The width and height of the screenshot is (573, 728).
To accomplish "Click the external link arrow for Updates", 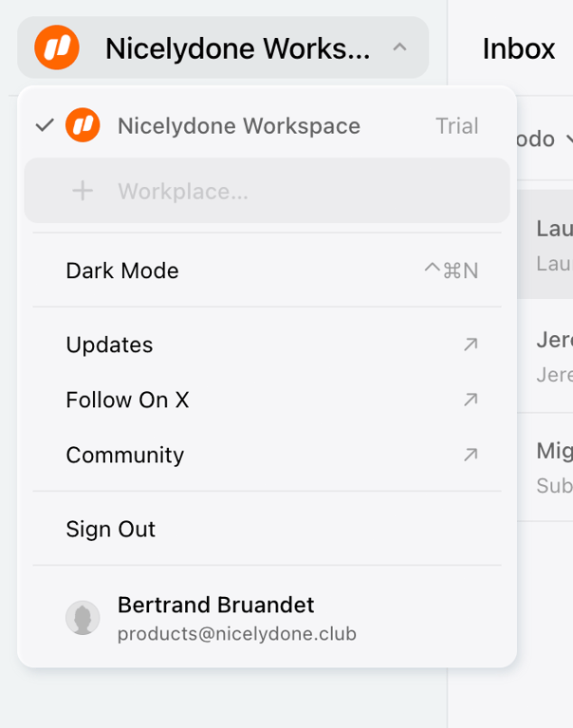I will (x=471, y=345).
